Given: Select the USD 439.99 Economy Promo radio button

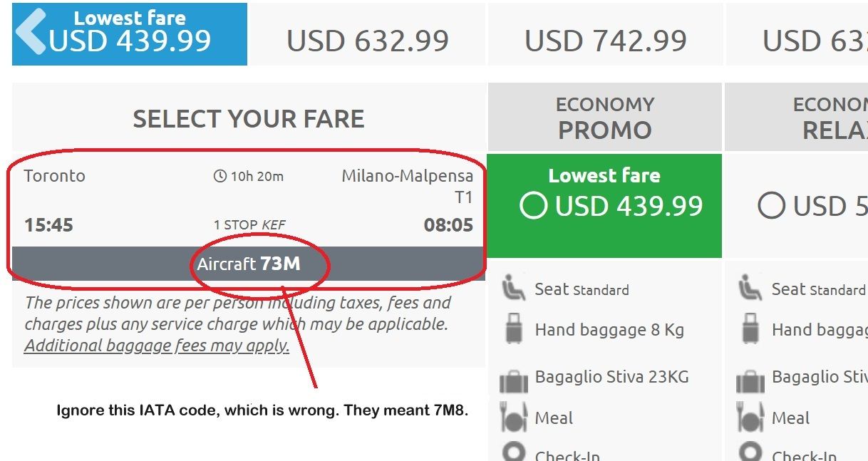Looking at the screenshot, I should [534, 206].
